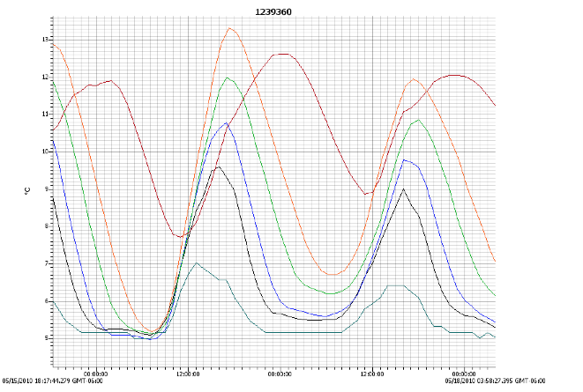Click the 5 tick label on y-axis

44,338
